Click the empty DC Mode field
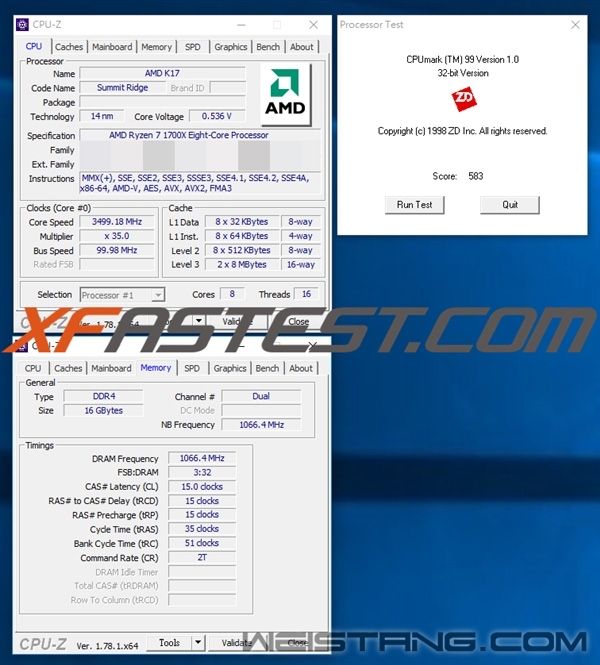 pyautogui.click(x=261, y=410)
